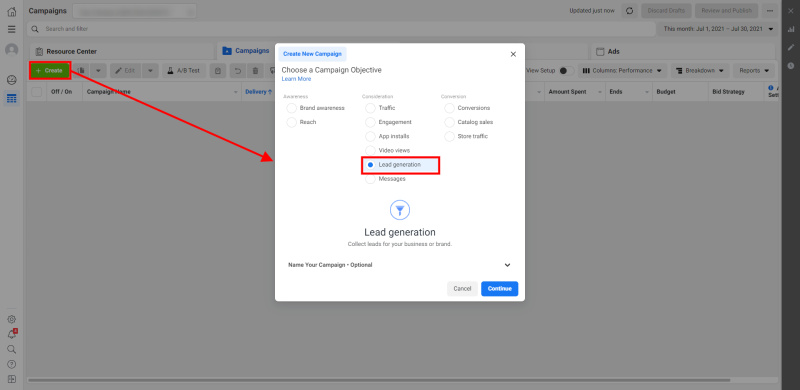Sort by the Delivery column header
The height and width of the screenshot is (390, 800).
[x=259, y=92]
